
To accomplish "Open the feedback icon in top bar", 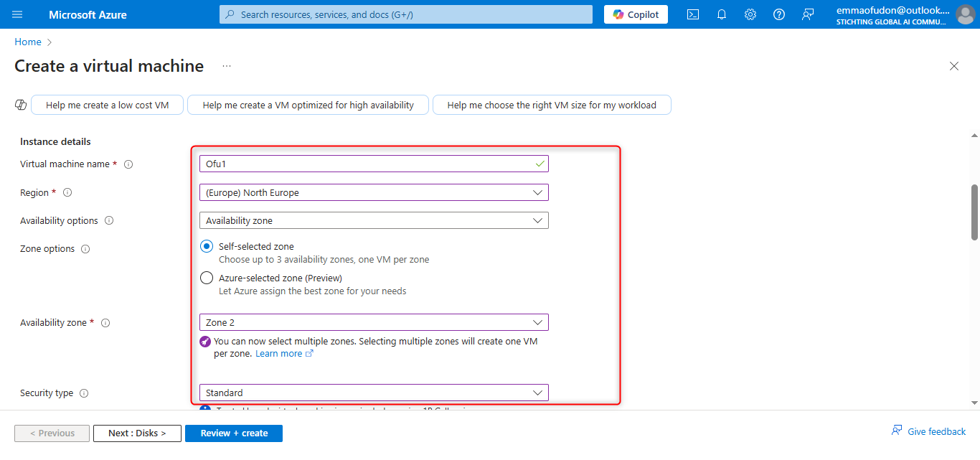I will 808,14.
